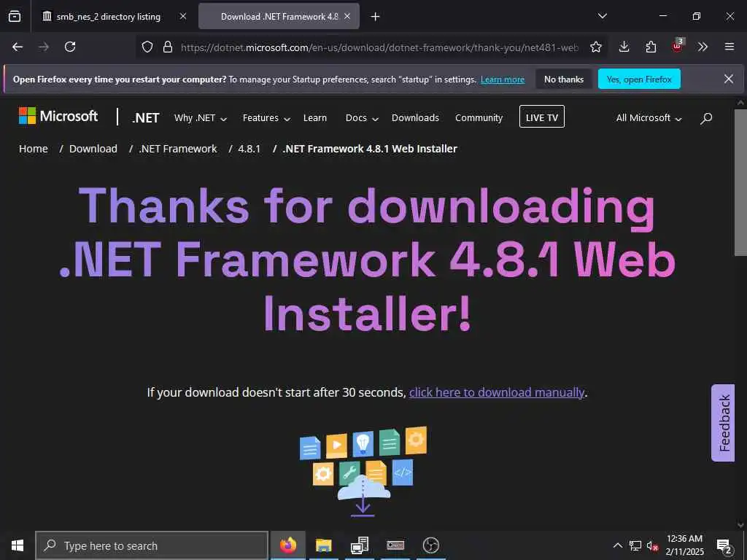Click the taskbar search box
This screenshot has width=747, height=560.
pyautogui.click(x=152, y=545)
